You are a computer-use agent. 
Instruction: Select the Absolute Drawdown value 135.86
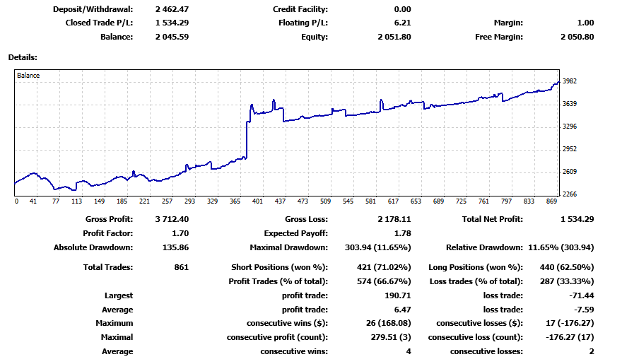pyautogui.click(x=175, y=247)
